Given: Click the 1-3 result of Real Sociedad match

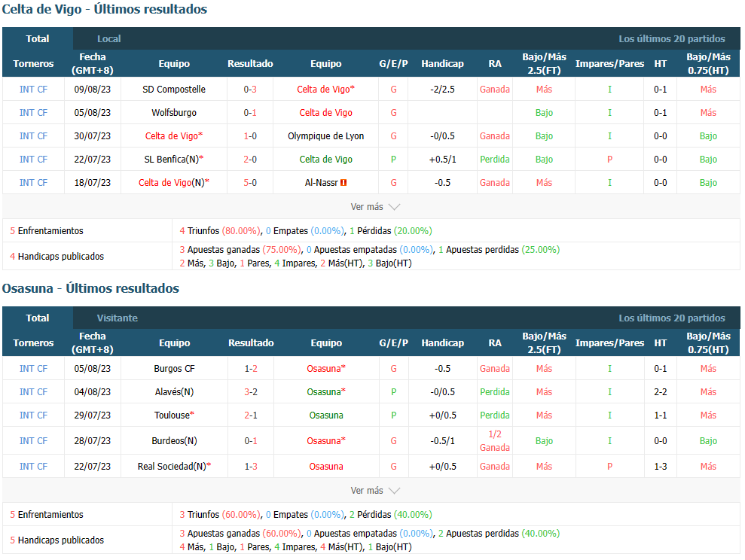Looking at the screenshot, I should coord(251,467).
